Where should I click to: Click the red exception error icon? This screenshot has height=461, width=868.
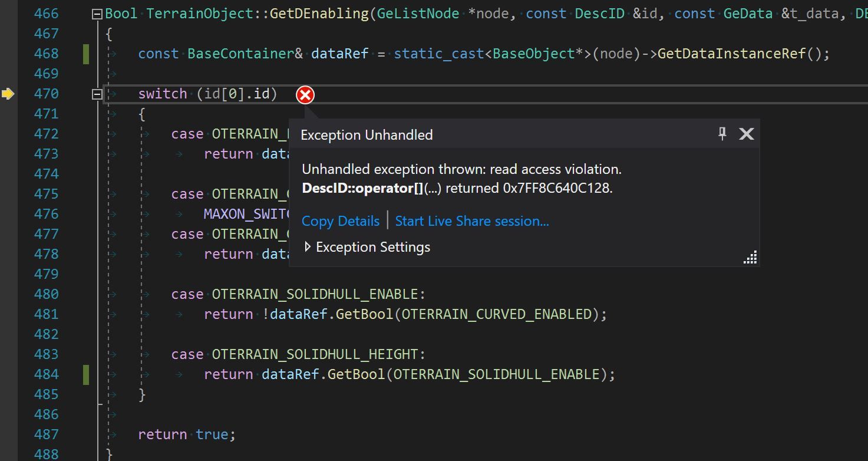(x=305, y=94)
